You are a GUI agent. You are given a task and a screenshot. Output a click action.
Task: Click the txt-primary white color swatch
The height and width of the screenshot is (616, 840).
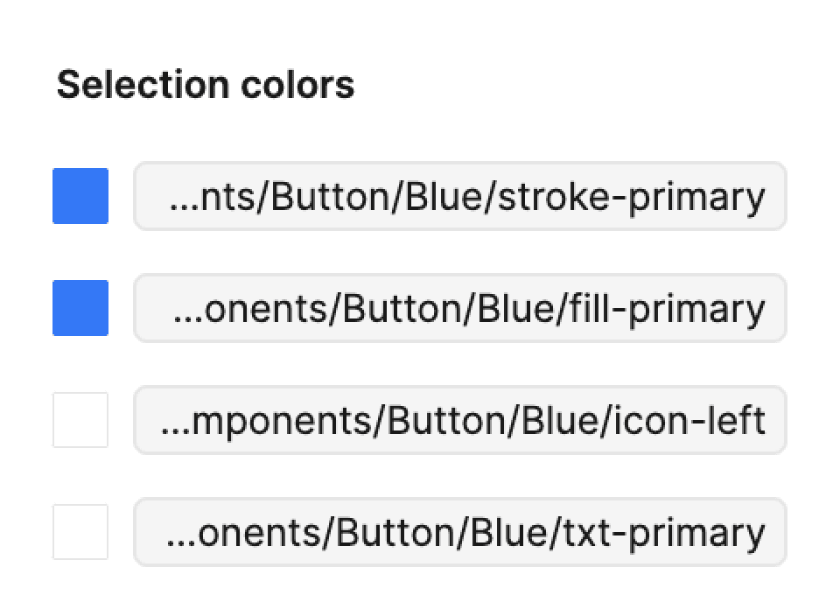tap(80, 532)
